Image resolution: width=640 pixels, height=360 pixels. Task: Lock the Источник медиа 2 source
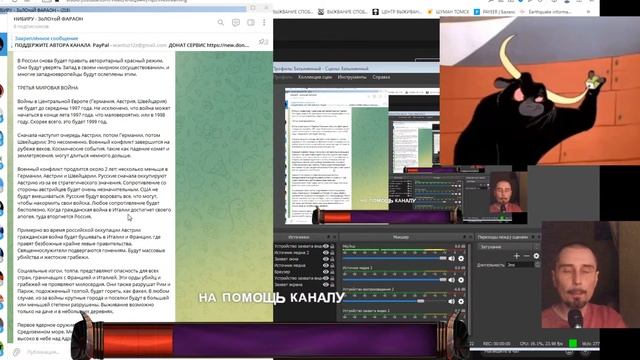point(333,253)
